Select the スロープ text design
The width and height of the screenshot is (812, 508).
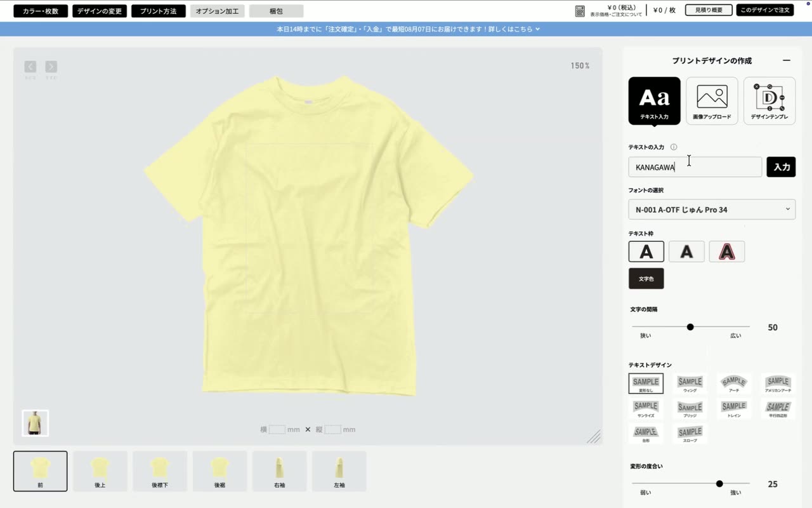690,433
